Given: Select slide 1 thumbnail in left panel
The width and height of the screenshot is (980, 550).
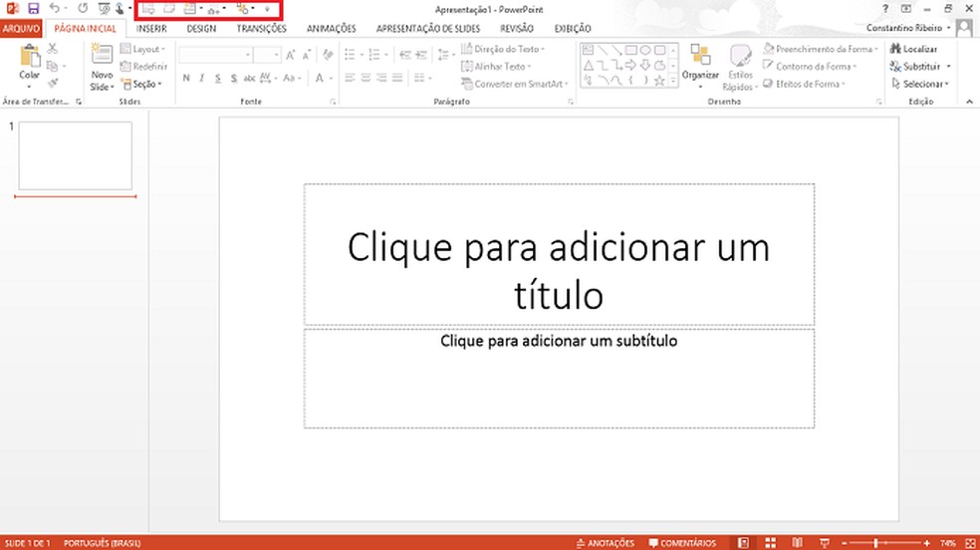Looking at the screenshot, I should (x=75, y=155).
